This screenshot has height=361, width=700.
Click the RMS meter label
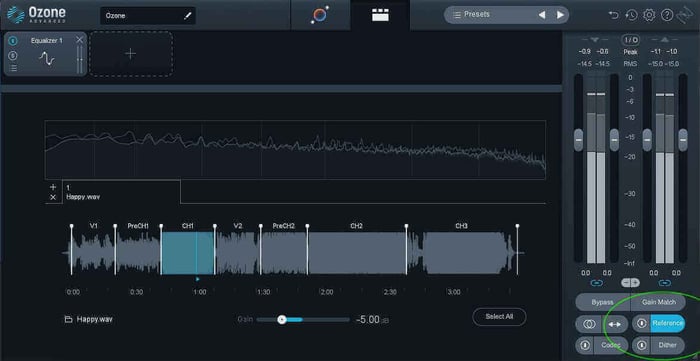click(631, 64)
